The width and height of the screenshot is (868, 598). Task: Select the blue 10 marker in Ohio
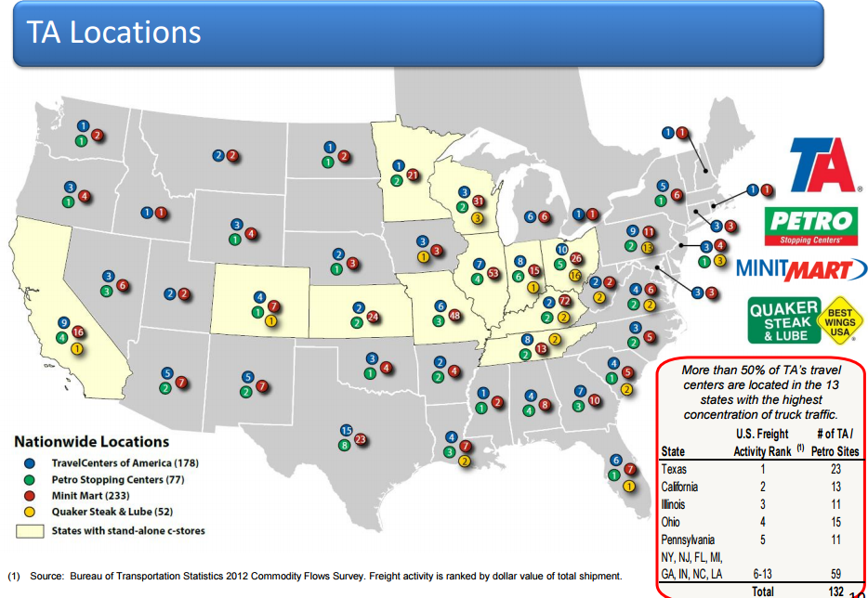click(x=562, y=250)
